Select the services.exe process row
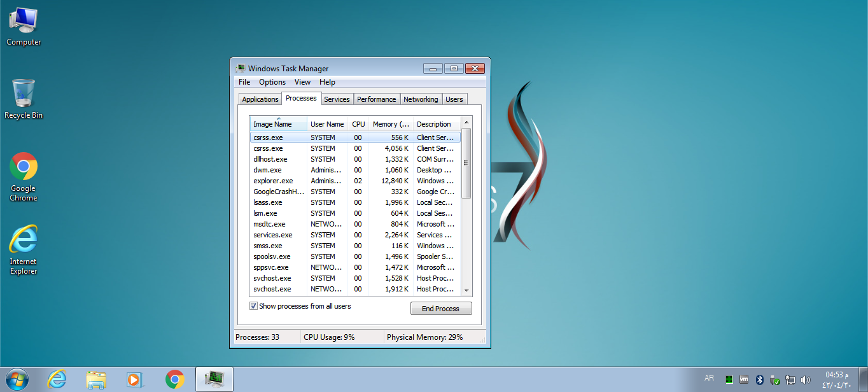Screen dimensions: 868x392 pyautogui.click(x=355, y=235)
